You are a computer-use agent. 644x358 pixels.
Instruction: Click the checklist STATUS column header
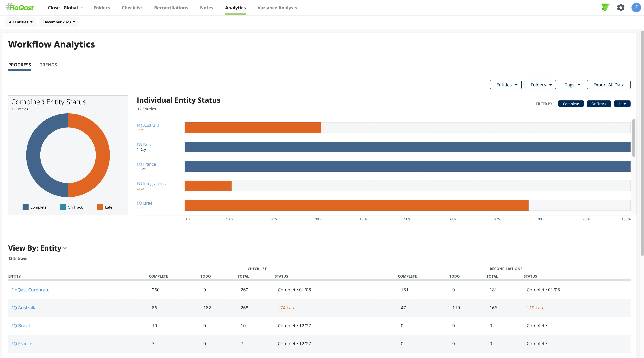pyautogui.click(x=281, y=276)
